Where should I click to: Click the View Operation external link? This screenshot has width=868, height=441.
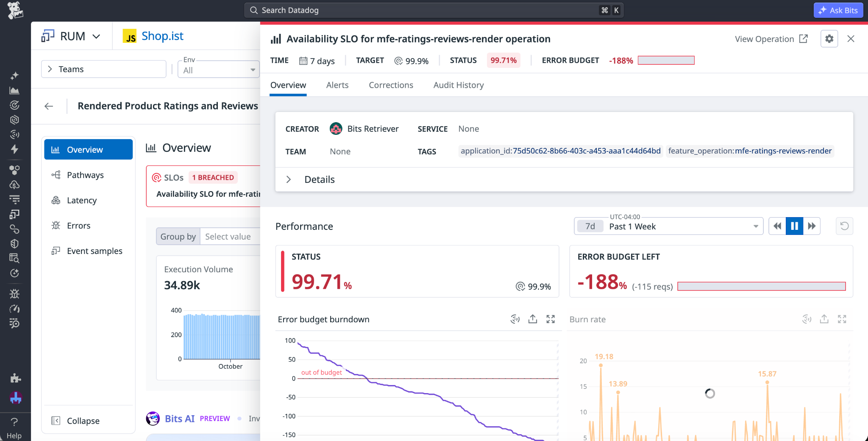(771, 39)
